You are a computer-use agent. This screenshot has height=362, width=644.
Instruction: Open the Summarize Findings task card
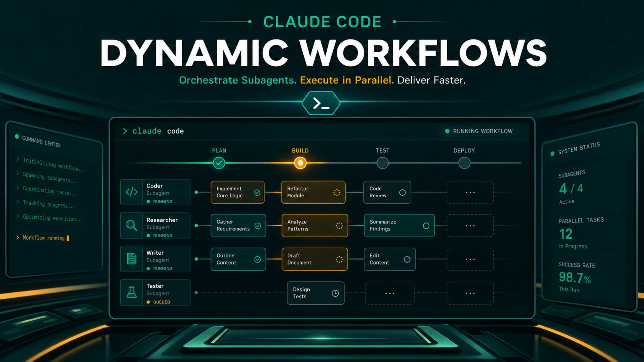tap(399, 225)
